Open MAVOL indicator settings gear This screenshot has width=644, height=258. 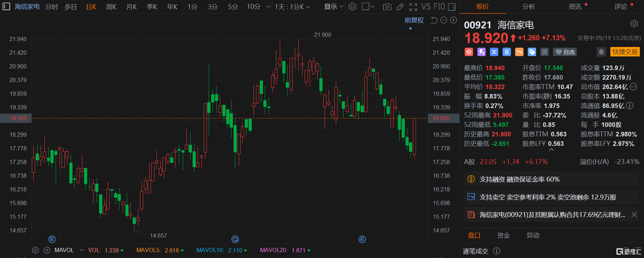pos(35,250)
